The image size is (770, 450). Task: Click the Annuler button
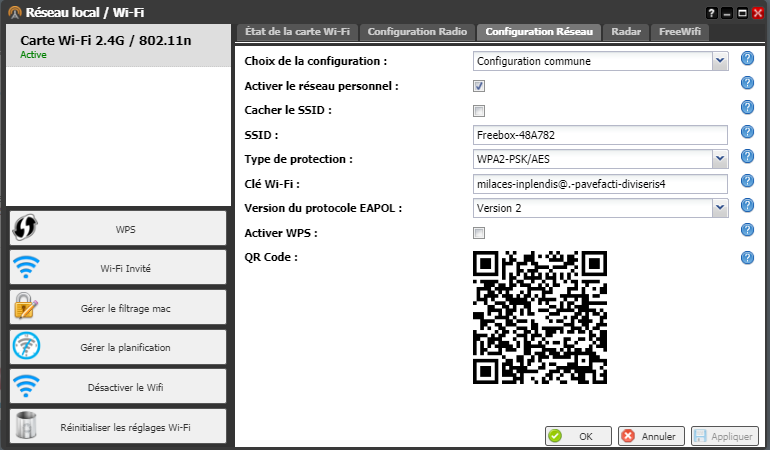click(x=651, y=436)
